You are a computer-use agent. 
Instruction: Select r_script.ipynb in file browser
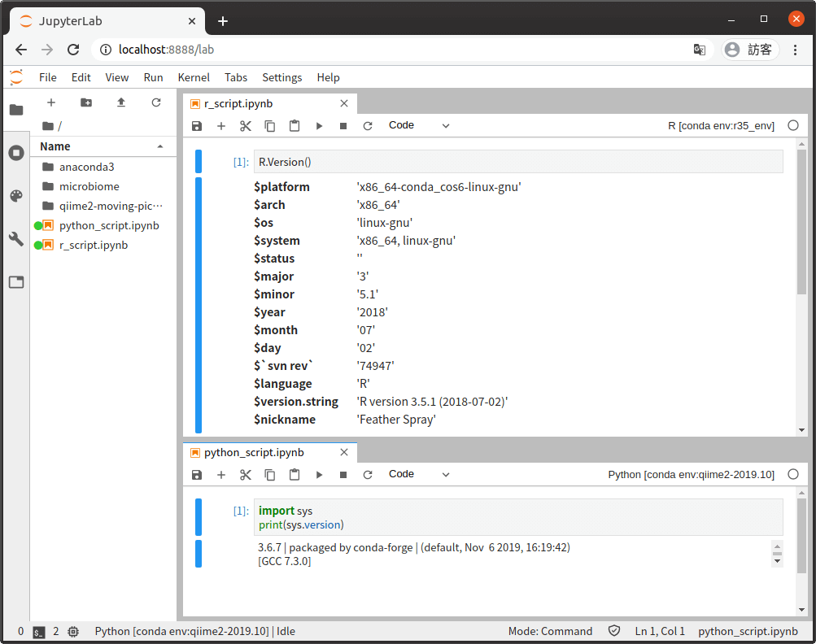tap(103, 245)
